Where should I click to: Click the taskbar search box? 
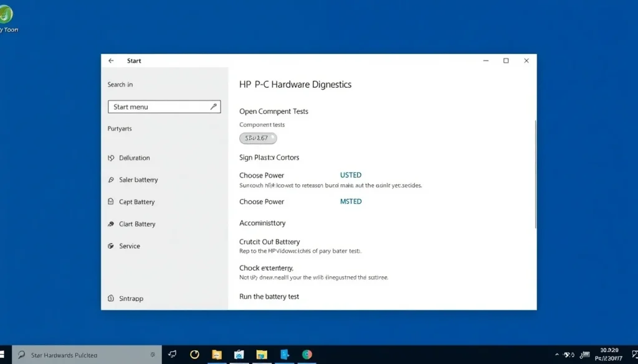point(87,355)
